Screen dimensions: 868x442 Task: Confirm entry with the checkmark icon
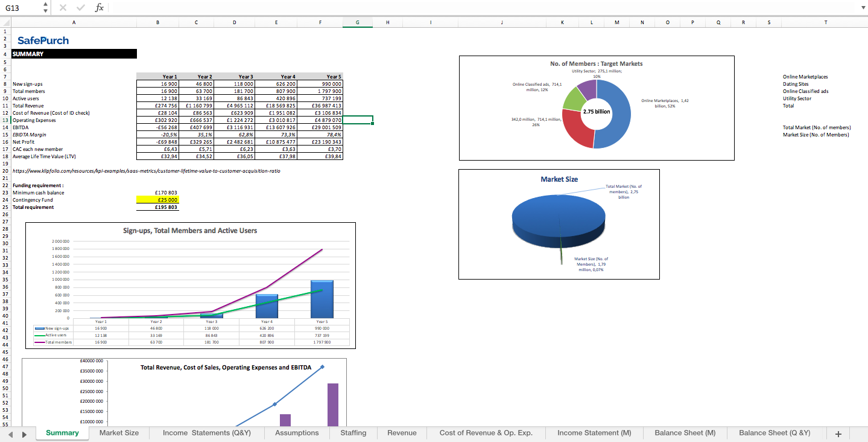point(80,8)
